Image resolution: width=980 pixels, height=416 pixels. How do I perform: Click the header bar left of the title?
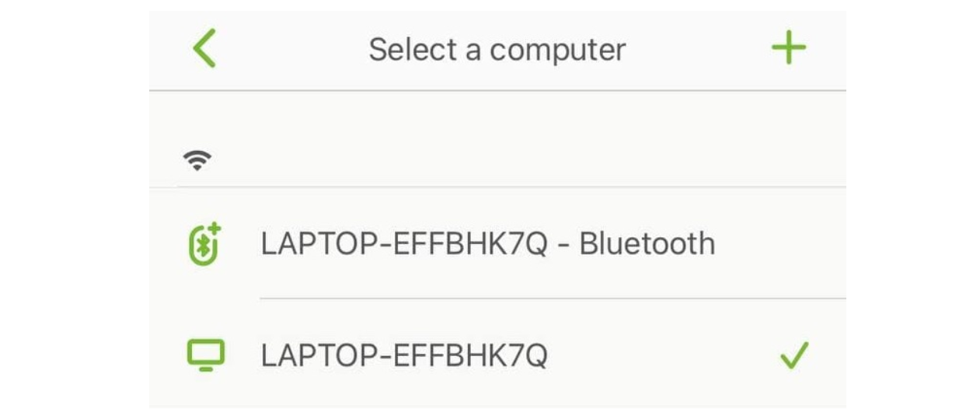pyautogui.click(x=288, y=50)
